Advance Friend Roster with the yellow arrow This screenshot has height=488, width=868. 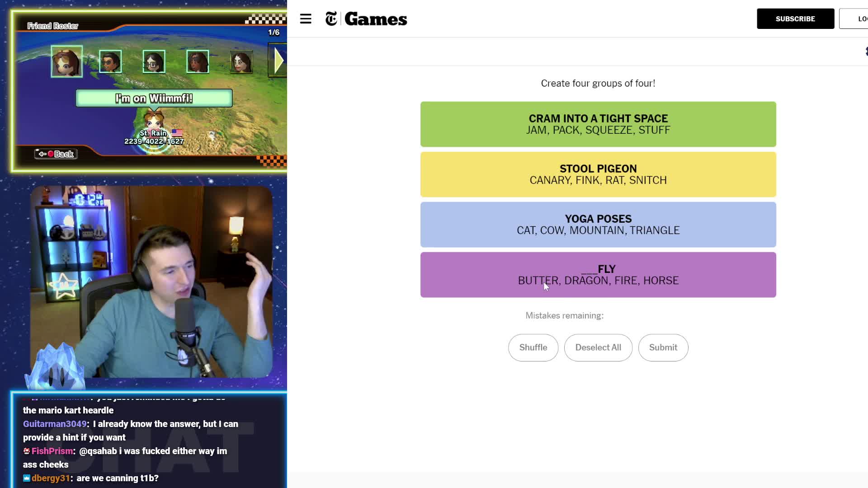(278, 60)
